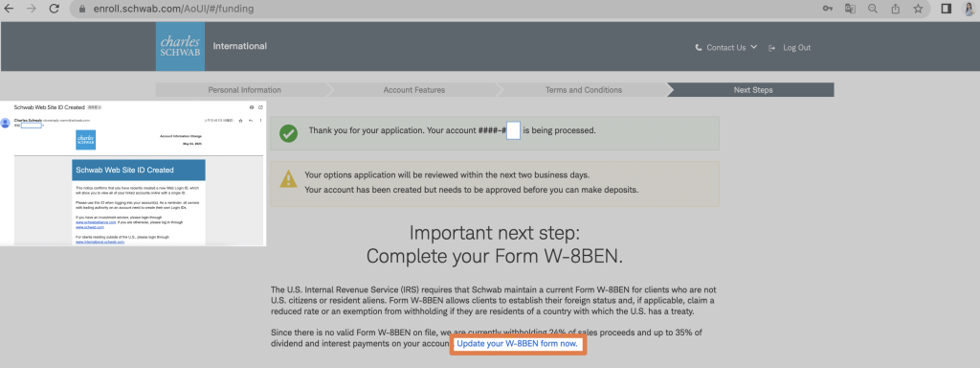Open the saved passwords key icon

point(828,9)
